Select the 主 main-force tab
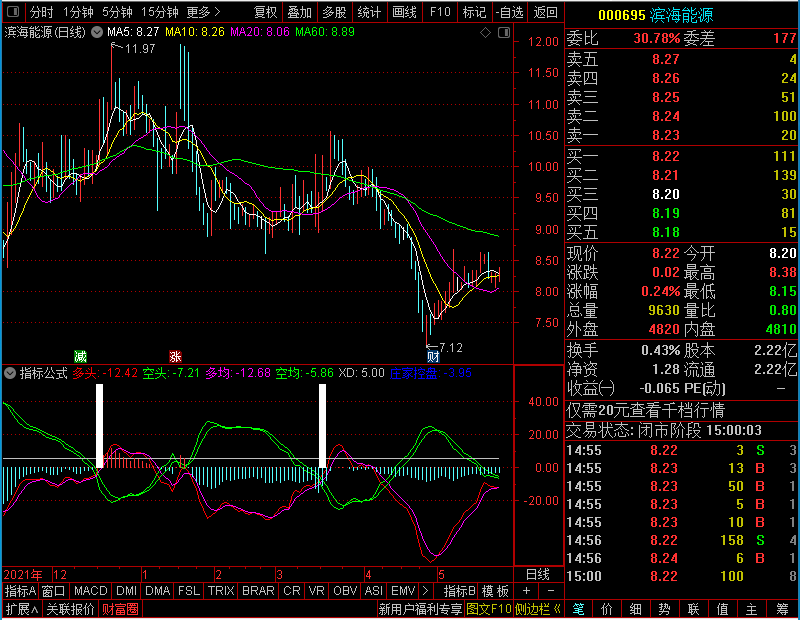Viewport: 800px width, 620px height. coord(752,609)
